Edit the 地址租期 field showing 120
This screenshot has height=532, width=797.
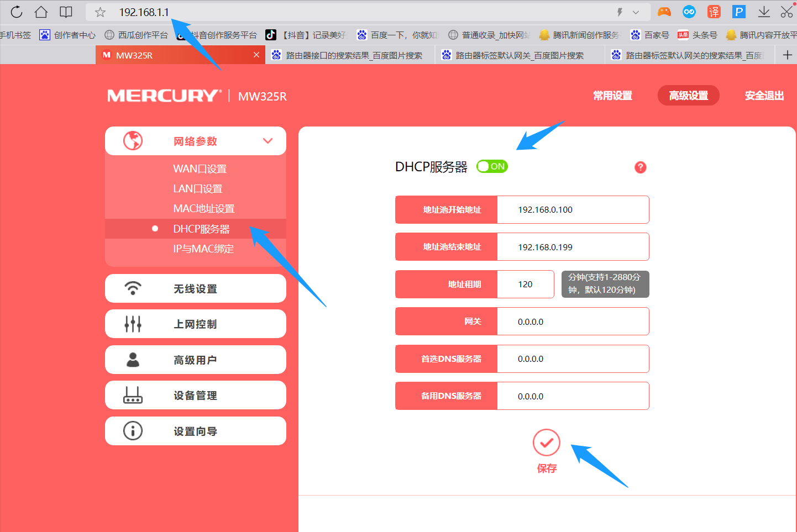pos(526,284)
